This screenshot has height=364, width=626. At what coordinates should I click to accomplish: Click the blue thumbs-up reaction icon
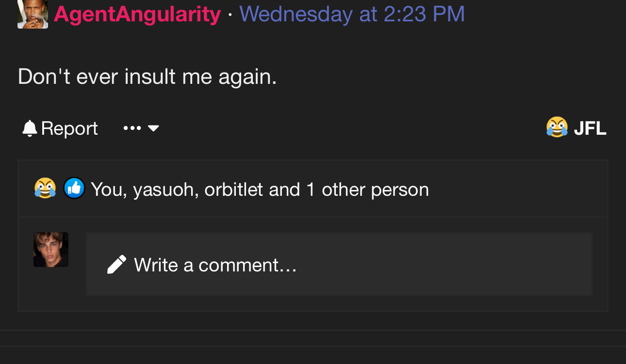[74, 189]
